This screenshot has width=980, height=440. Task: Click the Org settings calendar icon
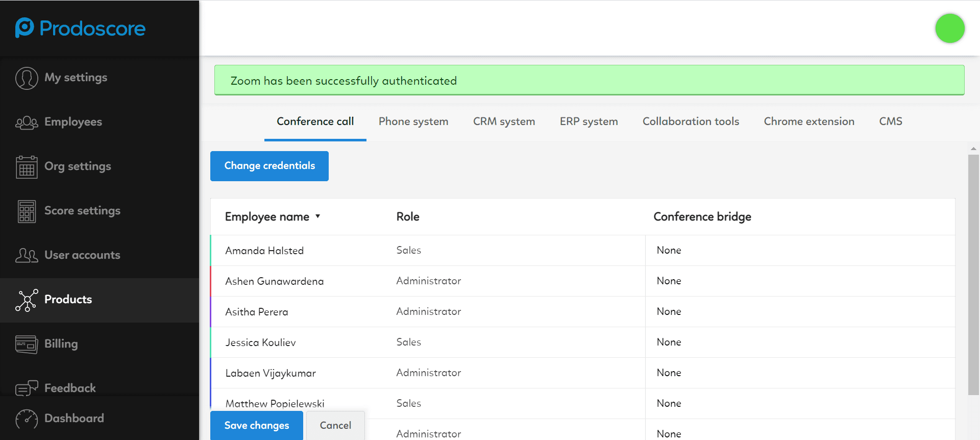[x=27, y=167]
